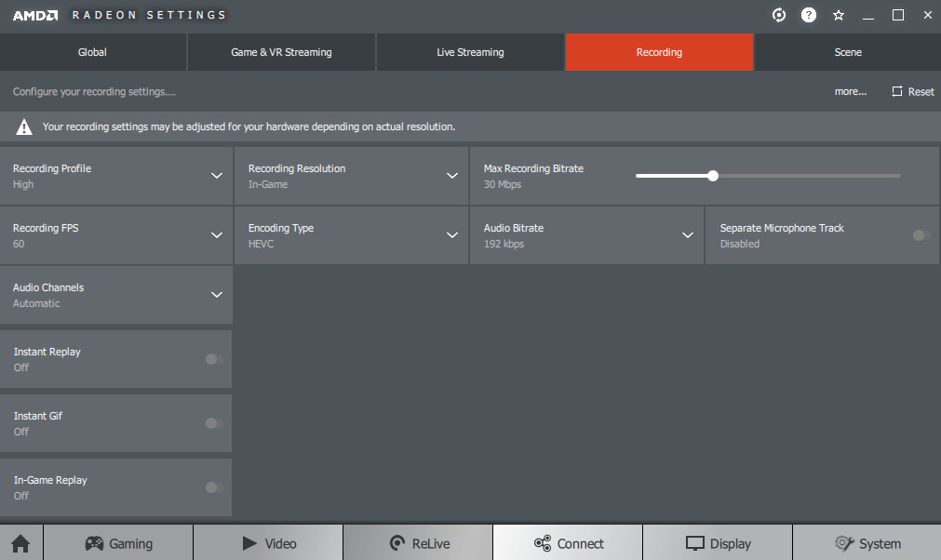Open the Encoding Type dropdown
Screen dimensions: 941x560
pos(451,235)
